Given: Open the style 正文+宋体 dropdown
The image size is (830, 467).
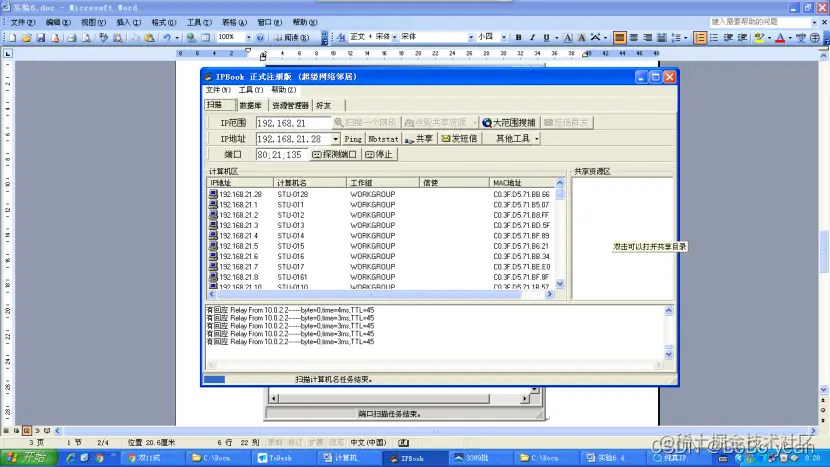Looking at the screenshot, I should click(394, 37).
